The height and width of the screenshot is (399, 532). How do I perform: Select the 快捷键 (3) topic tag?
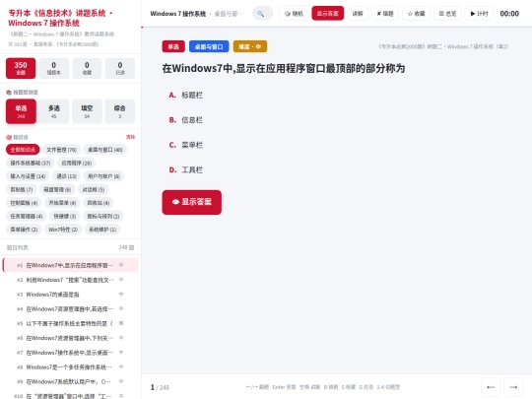(x=65, y=216)
